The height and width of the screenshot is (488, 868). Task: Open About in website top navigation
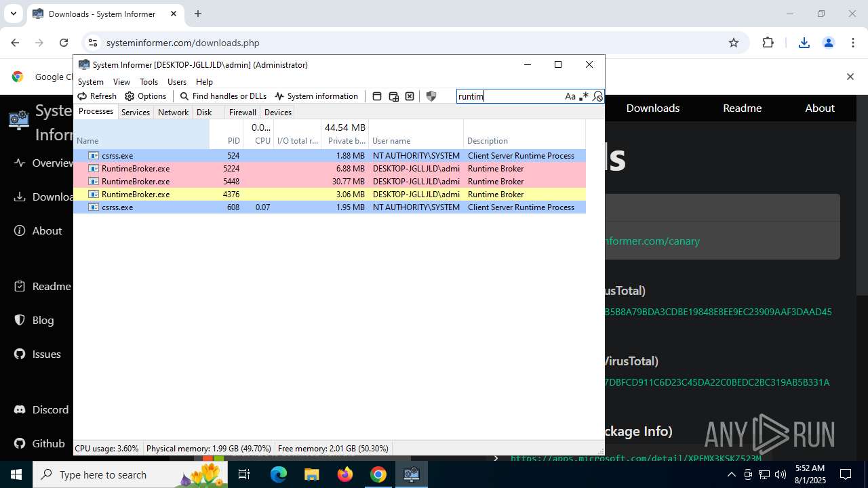click(819, 108)
